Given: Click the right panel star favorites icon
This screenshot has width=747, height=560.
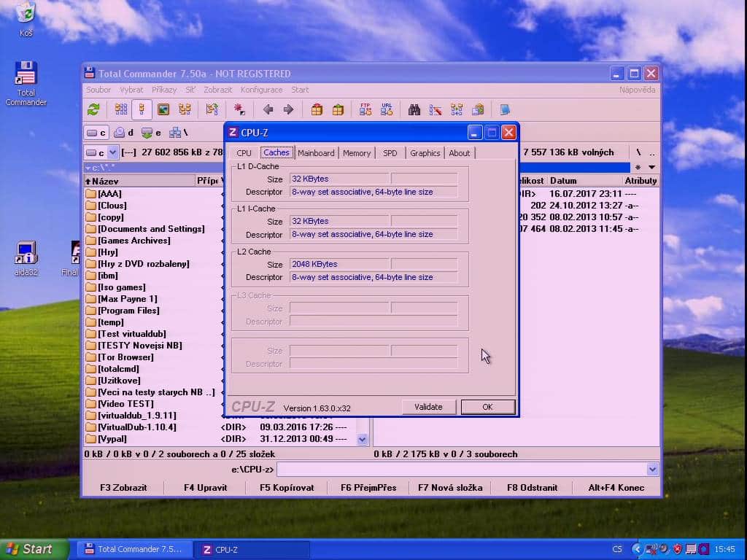Looking at the screenshot, I should coord(638,167).
